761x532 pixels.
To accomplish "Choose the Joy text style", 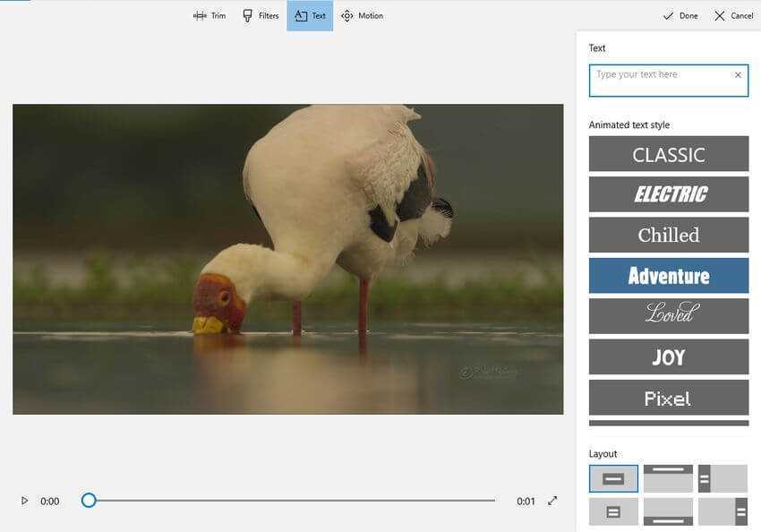I will pyautogui.click(x=669, y=356).
